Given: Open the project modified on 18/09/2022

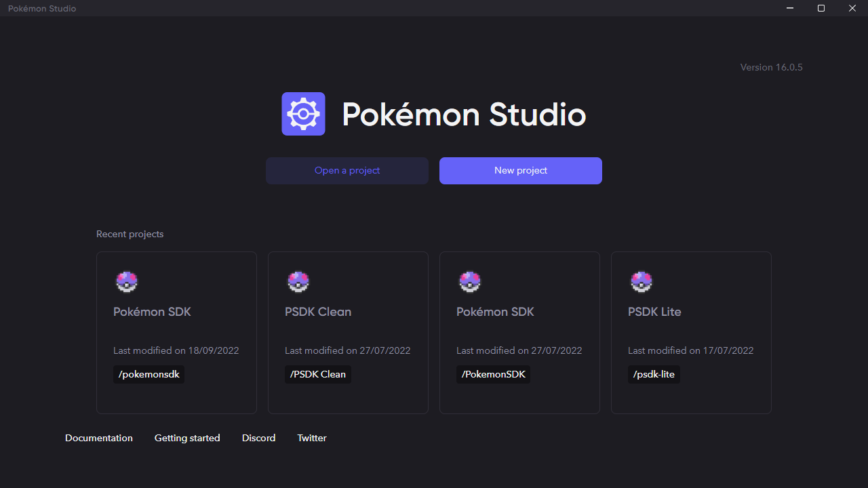Looking at the screenshot, I should coord(176,333).
